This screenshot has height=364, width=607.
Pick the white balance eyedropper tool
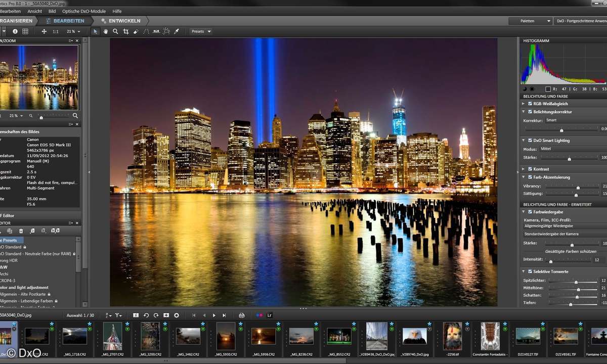tap(176, 31)
